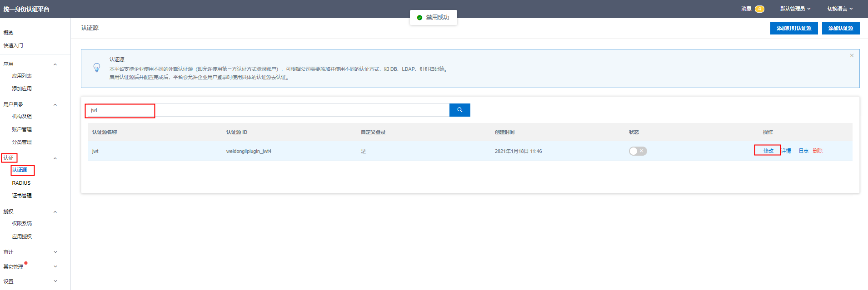Open 应用列表 in the sidebar

tap(22, 76)
